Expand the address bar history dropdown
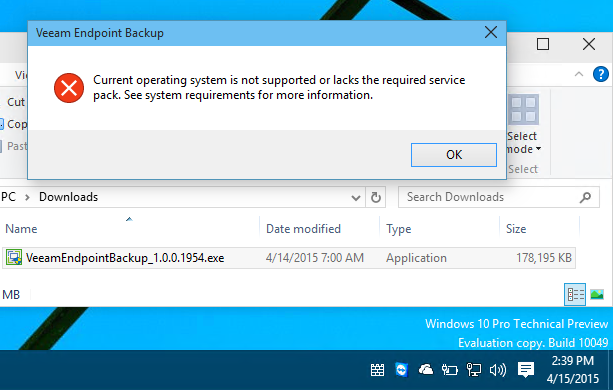 pyautogui.click(x=356, y=198)
